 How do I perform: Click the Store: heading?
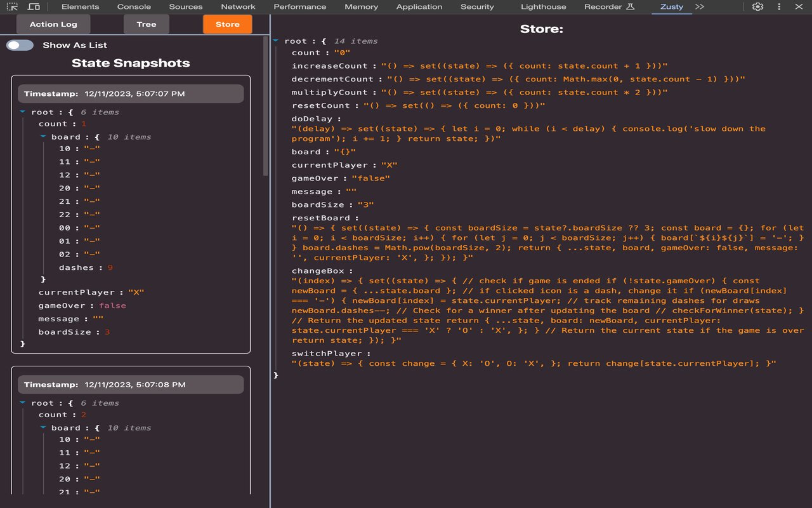pos(542,29)
